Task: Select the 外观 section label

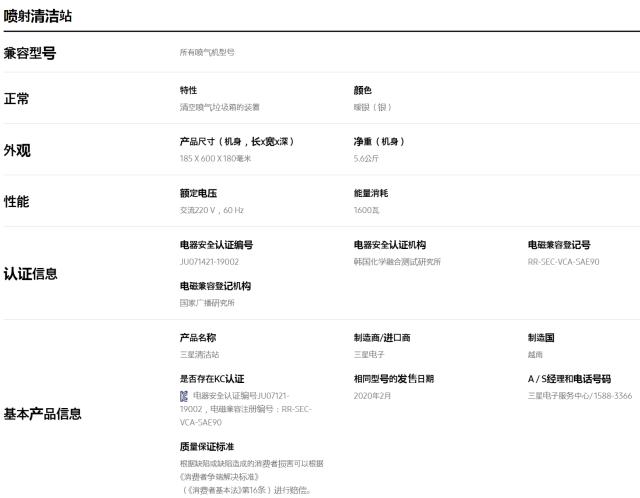Action: coord(16,150)
